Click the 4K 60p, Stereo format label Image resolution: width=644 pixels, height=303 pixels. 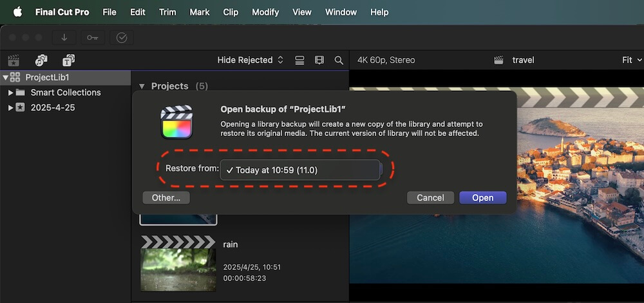(x=386, y=60)
